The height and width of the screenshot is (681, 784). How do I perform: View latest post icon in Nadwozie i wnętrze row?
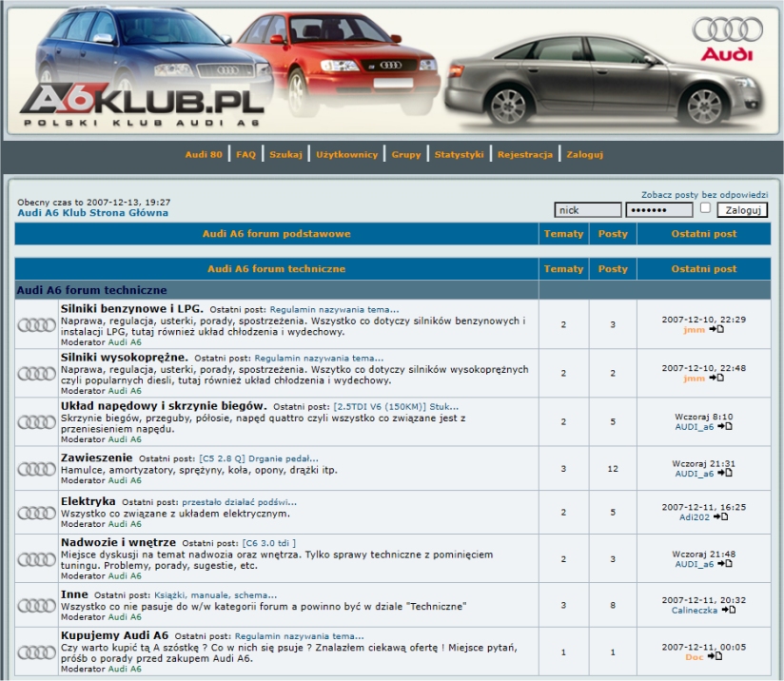724,563
